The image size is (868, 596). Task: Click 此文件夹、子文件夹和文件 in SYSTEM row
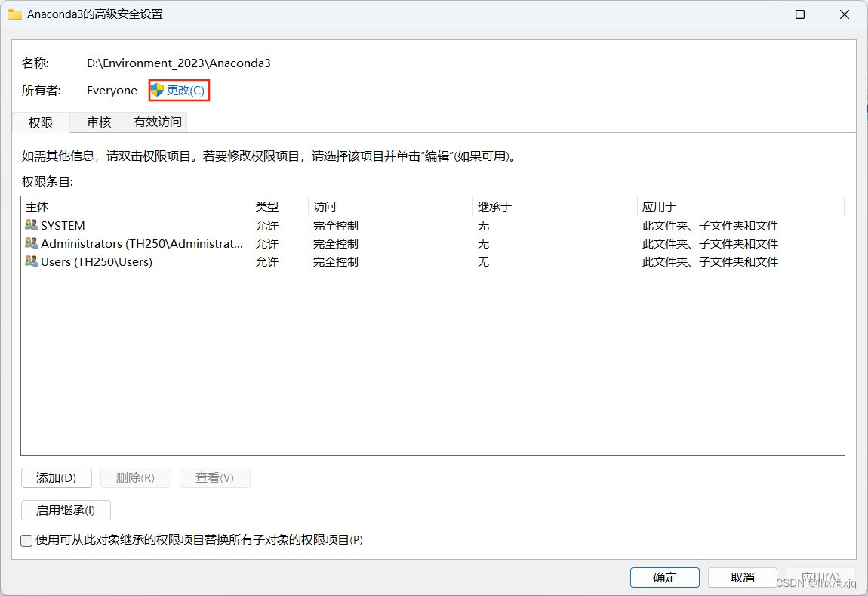click(710, 225)
